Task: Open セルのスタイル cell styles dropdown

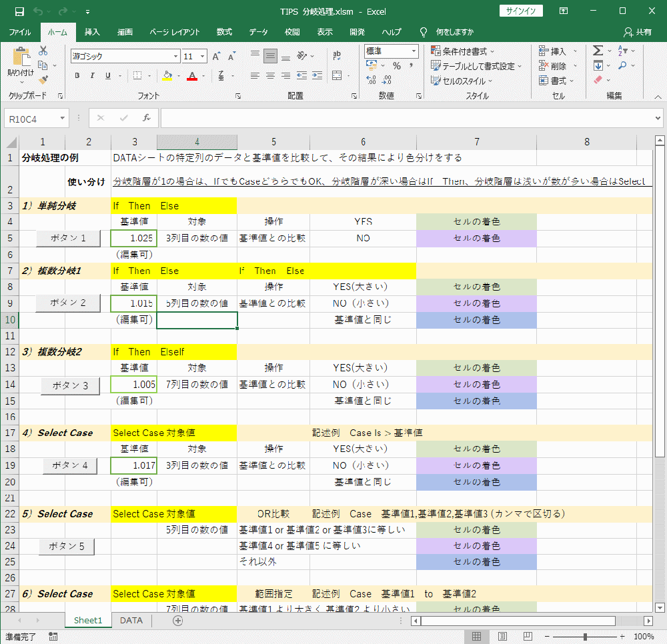Action: [461, 81]
